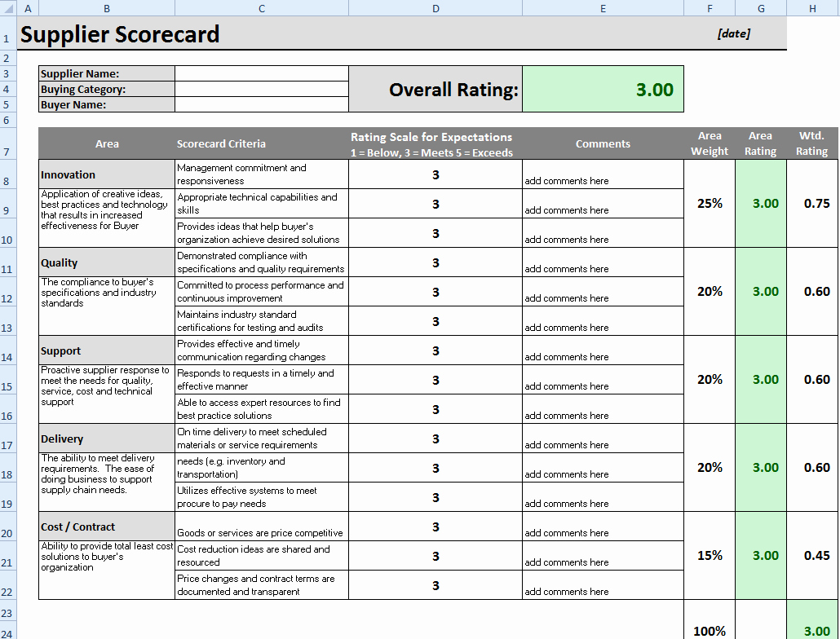Select column F header
This screenshot has width=840, height=639.
tap(710, 8)
